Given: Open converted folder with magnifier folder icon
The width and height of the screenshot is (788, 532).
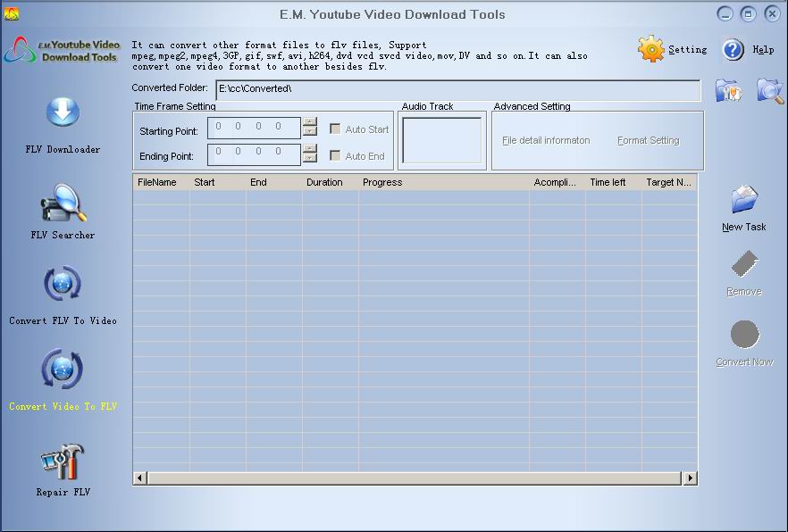Looking at the screenshot, I should [770, 91].
